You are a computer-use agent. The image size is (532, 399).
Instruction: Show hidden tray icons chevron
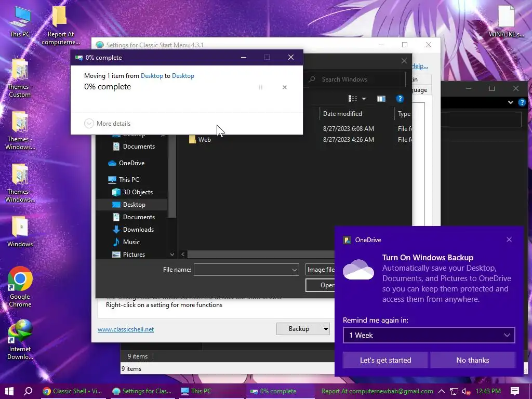click(x=442, y=391)
